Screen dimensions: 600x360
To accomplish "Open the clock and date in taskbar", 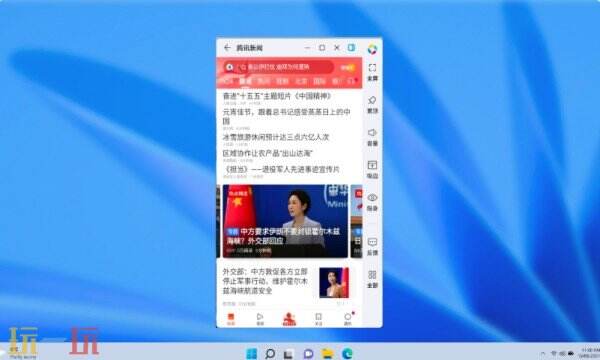I will [x=589, y=353].
